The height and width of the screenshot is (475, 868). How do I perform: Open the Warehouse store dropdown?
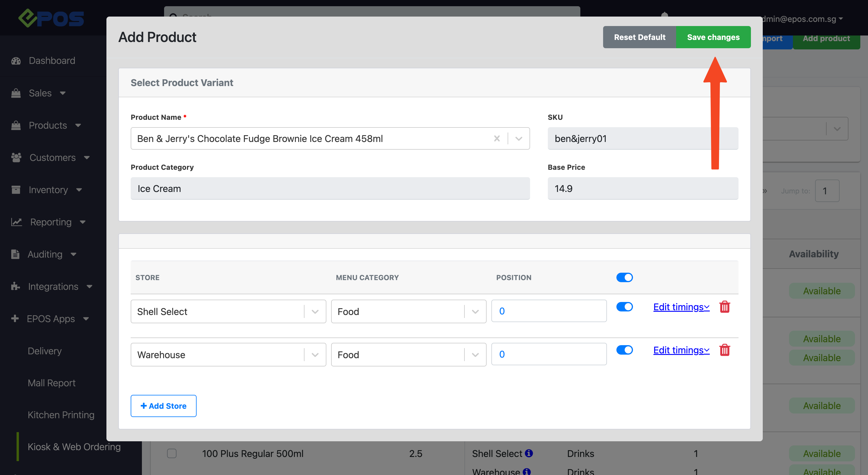pos(228,355)
